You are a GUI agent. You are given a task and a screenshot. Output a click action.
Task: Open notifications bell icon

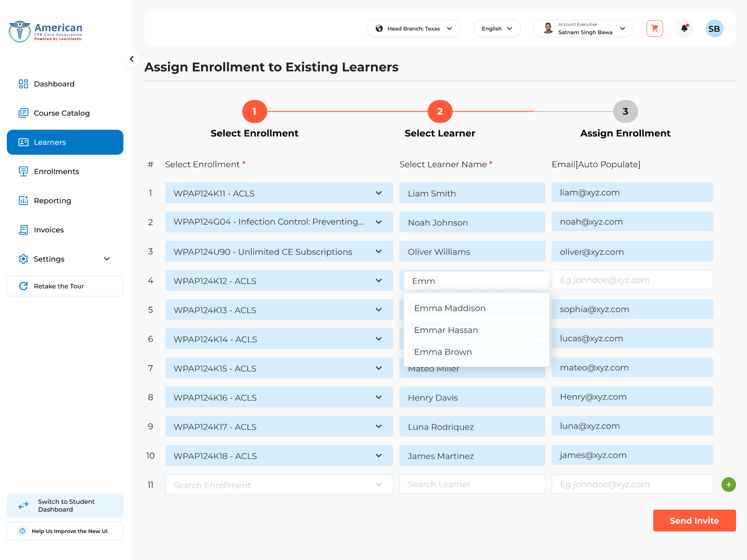(x=684, y=28)
